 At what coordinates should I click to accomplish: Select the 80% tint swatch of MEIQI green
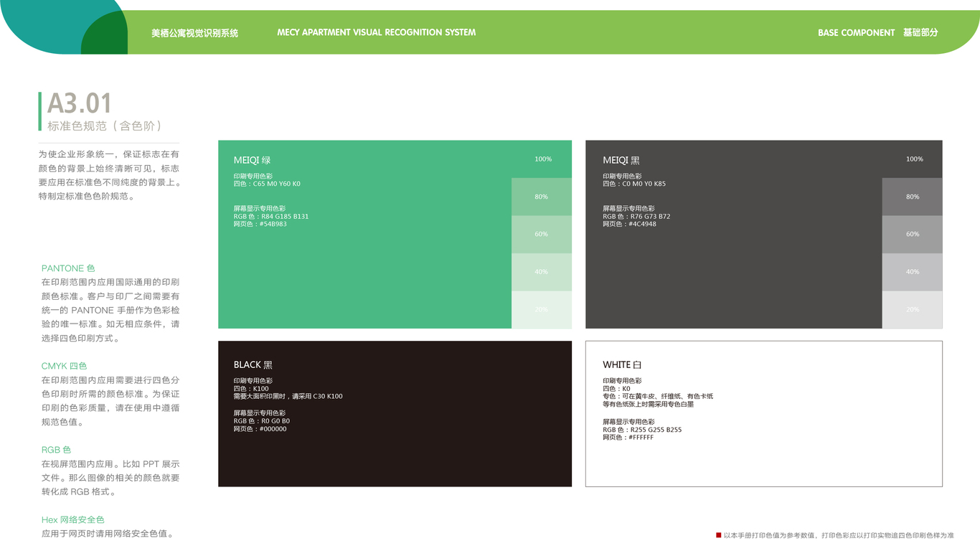(542, 197)
